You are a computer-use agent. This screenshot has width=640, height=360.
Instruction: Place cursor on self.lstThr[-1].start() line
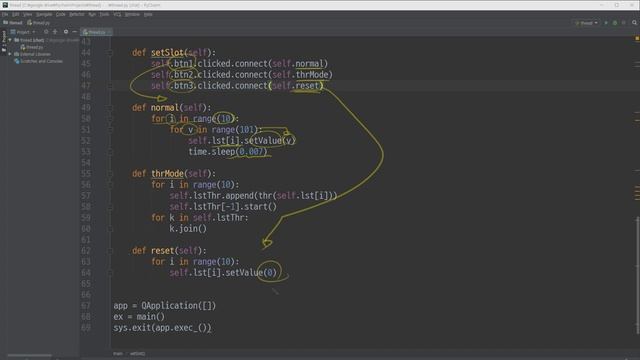click(223, 207)
